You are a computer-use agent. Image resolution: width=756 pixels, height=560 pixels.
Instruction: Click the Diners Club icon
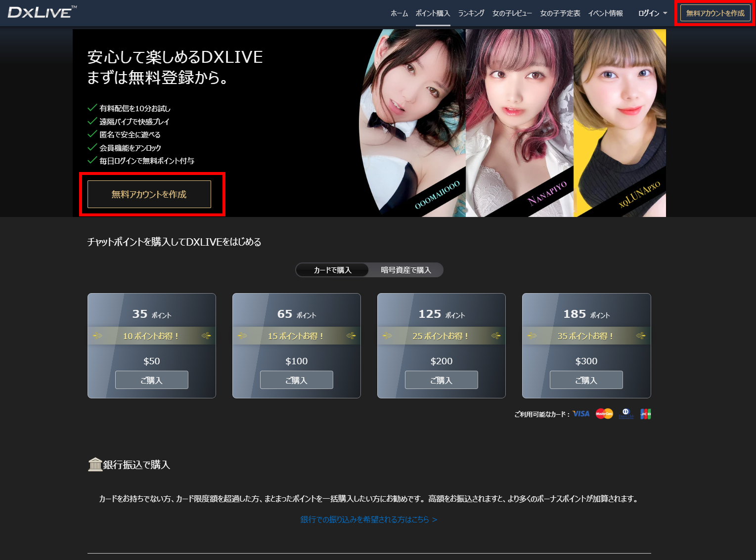click(626, 414)
